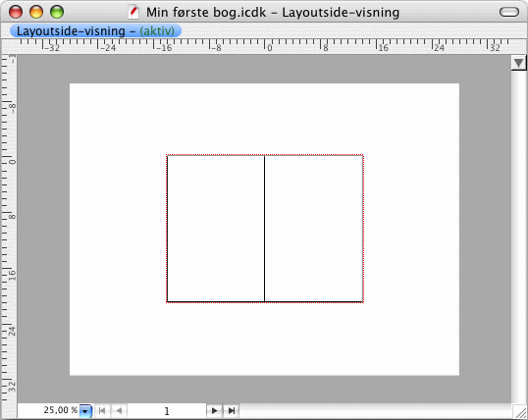Click the green zoom window button
This screenshot has height=420, width=528.
pyautogui.click(x=57, y=12)
